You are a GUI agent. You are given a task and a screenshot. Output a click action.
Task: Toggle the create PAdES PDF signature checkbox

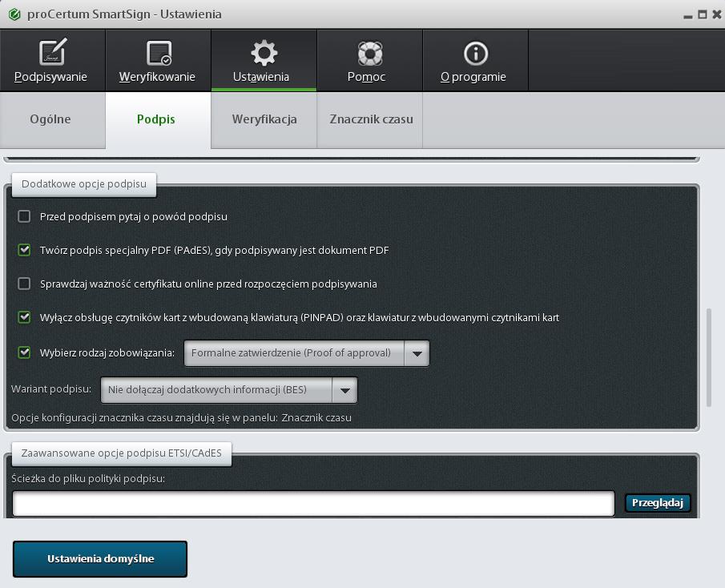pyautogui.click(x=24, y=250)
